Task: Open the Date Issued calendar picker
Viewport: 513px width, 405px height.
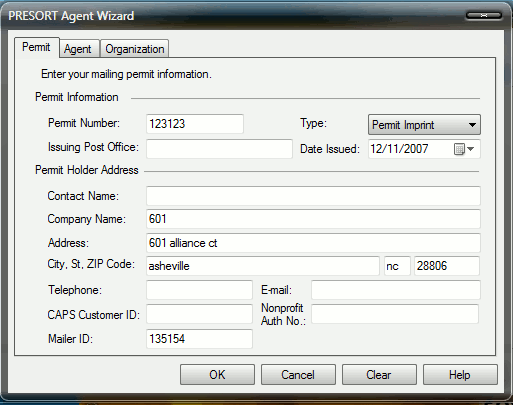Action: coord(464,149)
